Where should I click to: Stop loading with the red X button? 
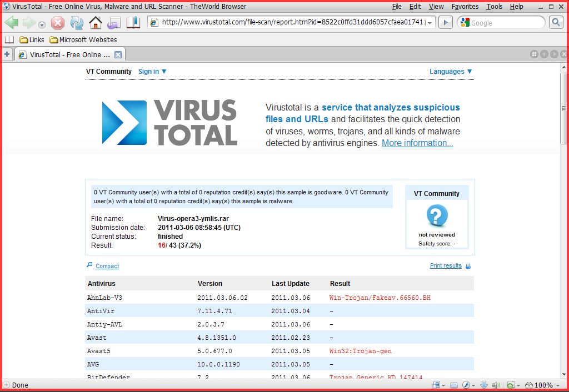coord(58,23)
